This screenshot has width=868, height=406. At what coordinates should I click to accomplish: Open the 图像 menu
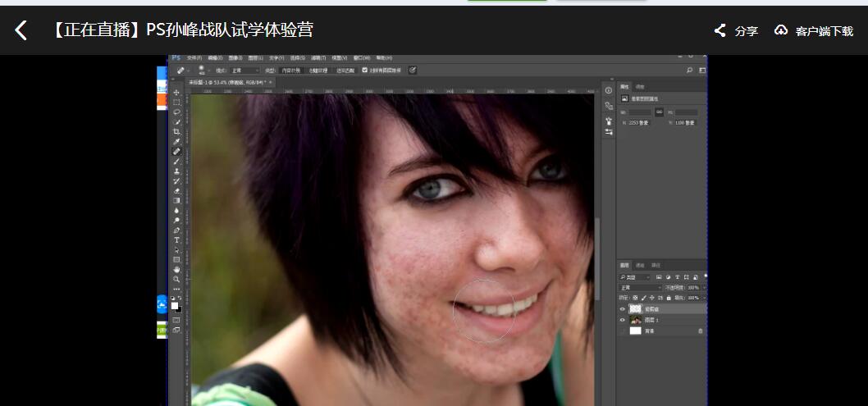235,58
